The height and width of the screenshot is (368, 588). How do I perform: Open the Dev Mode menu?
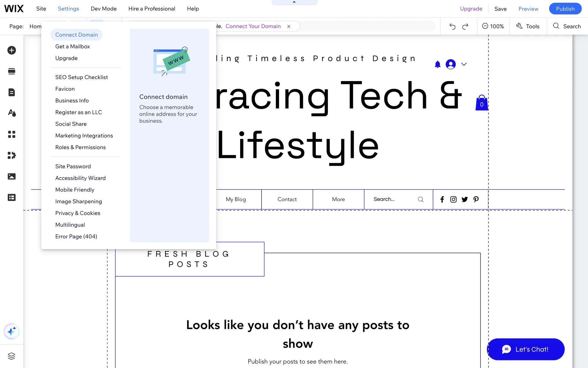(104, 9)
